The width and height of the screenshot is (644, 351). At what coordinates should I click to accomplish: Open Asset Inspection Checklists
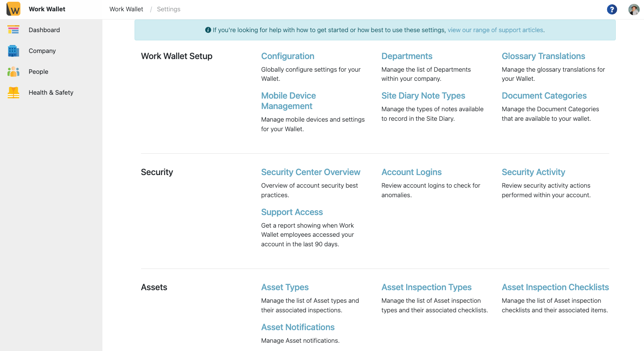[x=555, y=287]
